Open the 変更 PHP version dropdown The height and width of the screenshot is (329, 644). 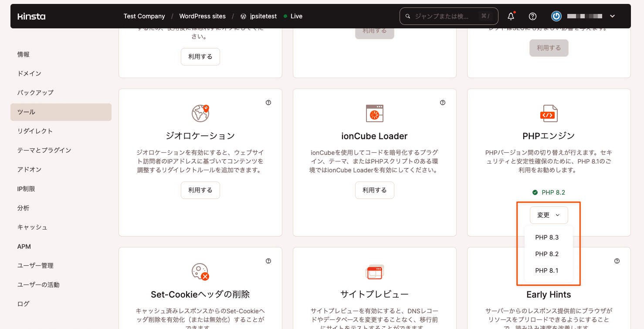coord(549,215)
